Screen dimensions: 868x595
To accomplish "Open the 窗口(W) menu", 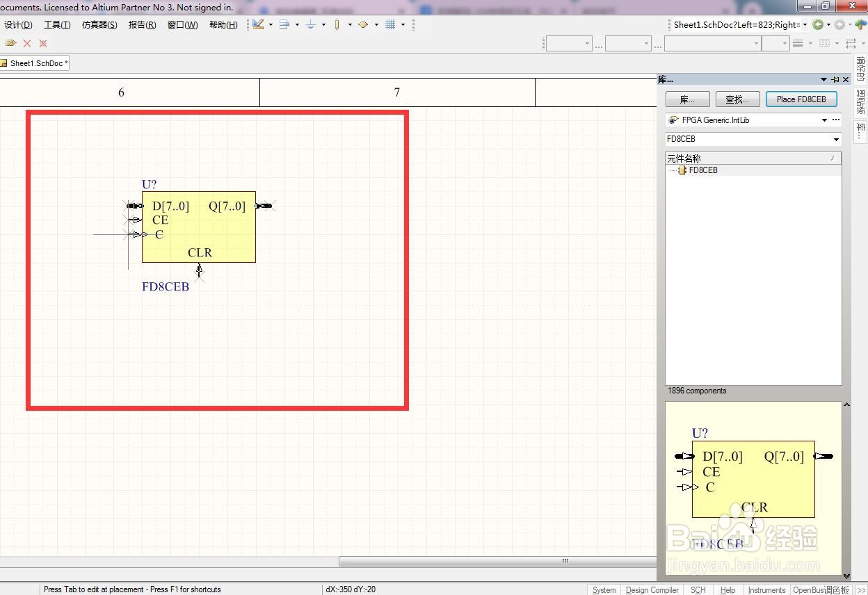I will click(182, 24).
